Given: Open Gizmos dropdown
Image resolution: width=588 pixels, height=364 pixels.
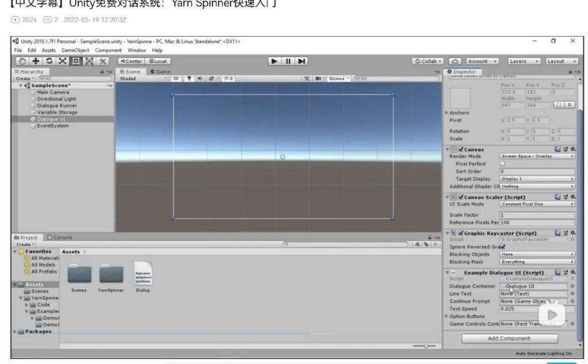Looking at the screenshot, I should tap(339, 78).
